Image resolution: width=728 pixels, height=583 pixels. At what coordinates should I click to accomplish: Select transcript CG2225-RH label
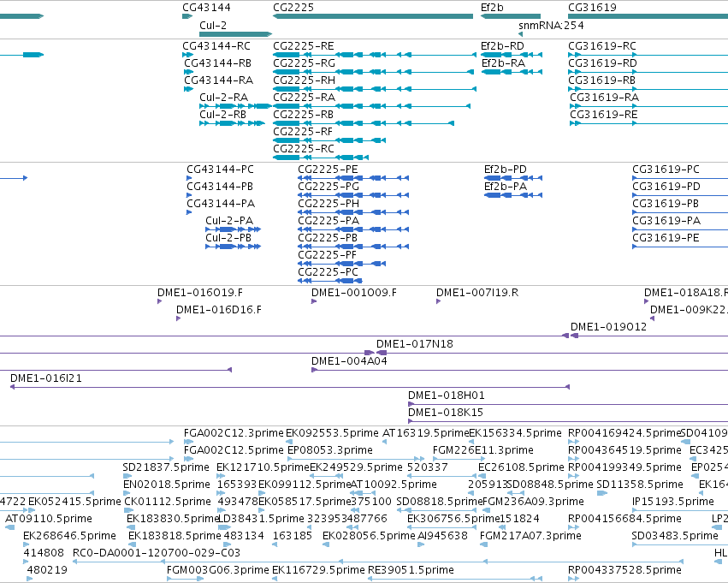[304, 80]
